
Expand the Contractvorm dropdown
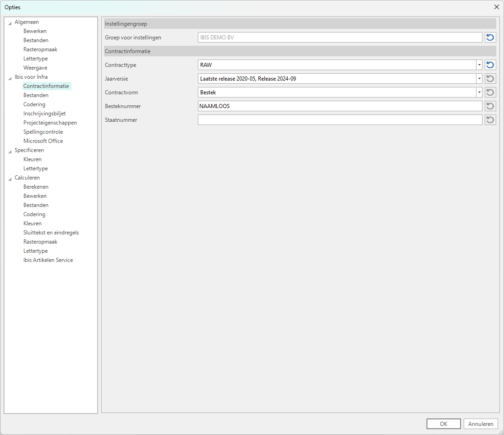[479, 92]
